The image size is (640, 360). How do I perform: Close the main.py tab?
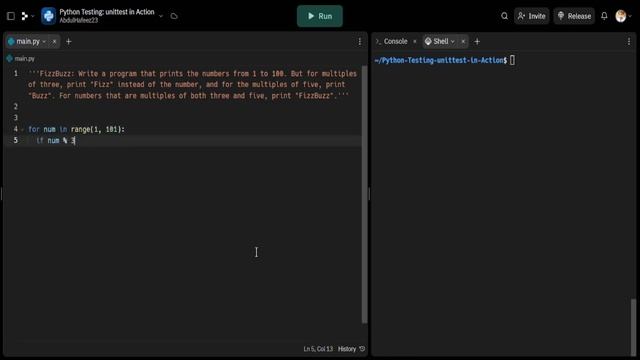coord(54,42)
